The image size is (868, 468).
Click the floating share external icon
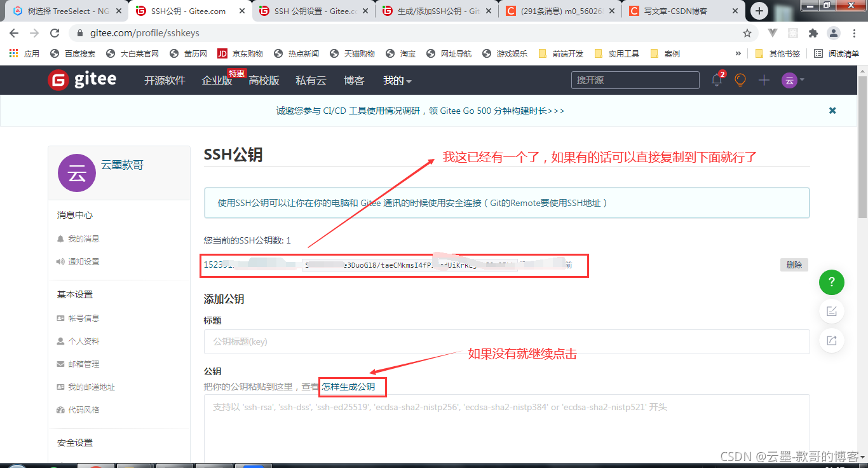click(x=832, y=340)
